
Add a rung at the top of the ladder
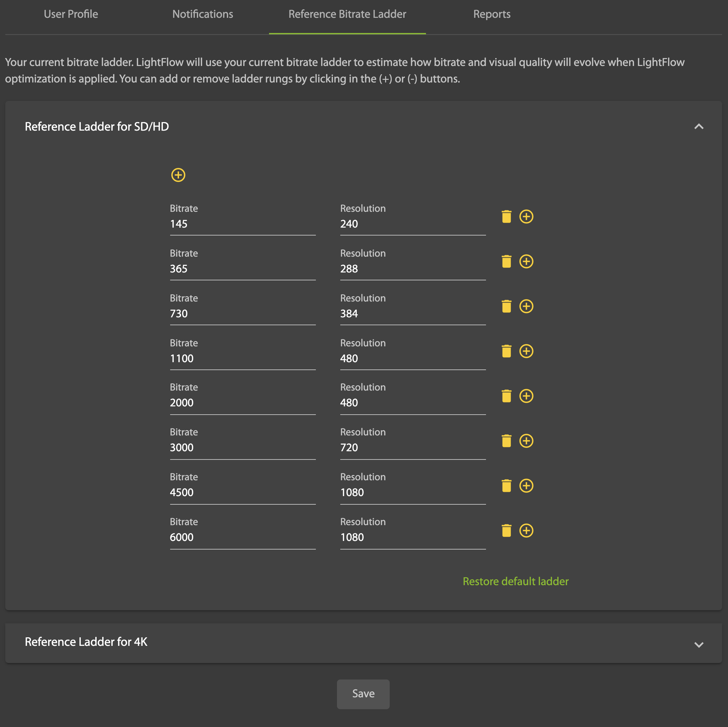coord(178,175)
